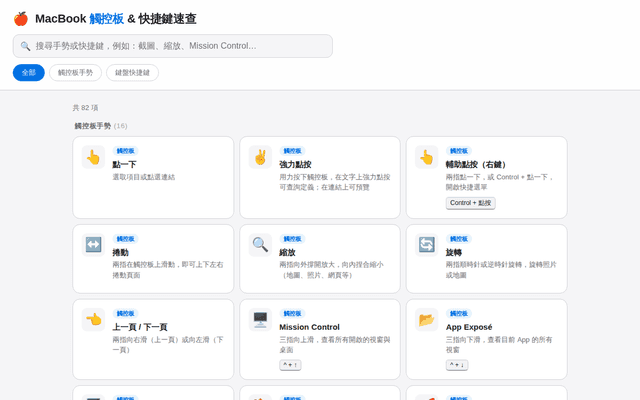Click the 觸控板 tag on the 點一下 card
Screen dimensions: 640x400
coord(125,151)
